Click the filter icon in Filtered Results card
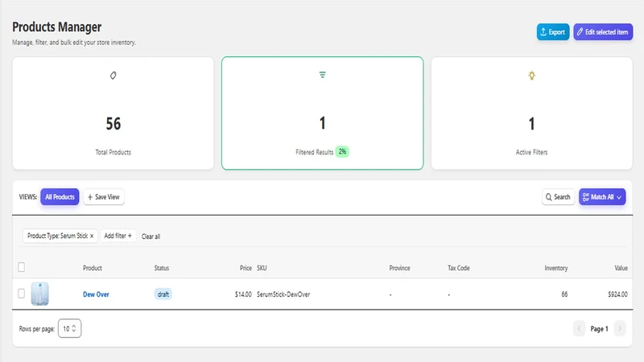This screenshot has height=362, width=644. [323, 75]
